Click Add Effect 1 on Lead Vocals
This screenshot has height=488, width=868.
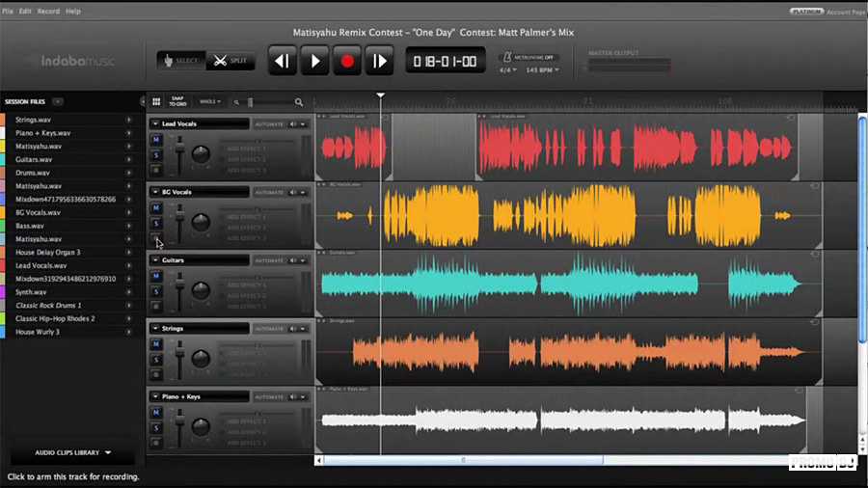[246, 149]
